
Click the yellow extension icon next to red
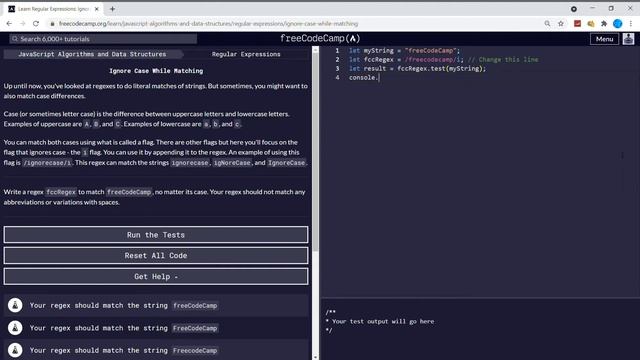(591, 24)
